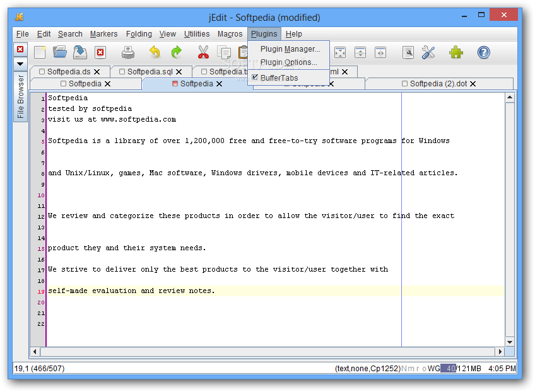
Task: Split view horizontally icon
Action: [x=360, y=52]
